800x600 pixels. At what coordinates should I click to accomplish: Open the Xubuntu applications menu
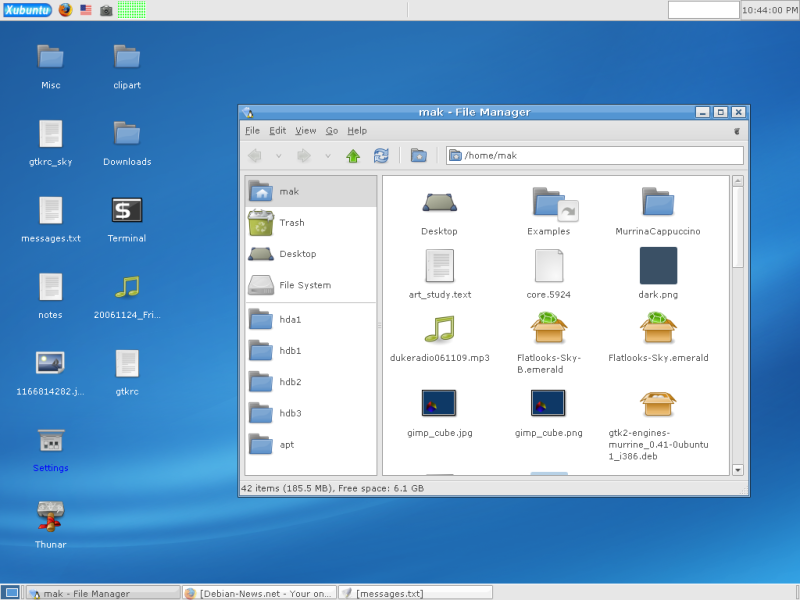[27, 10]
